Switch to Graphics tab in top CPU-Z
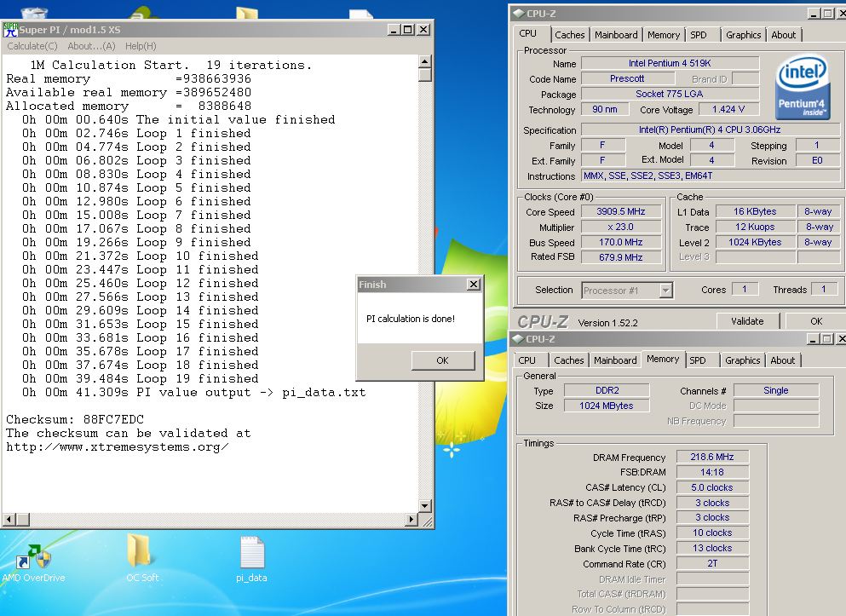Image resolution: width=846 pixels, height=616 pixels. pos(743,35)
